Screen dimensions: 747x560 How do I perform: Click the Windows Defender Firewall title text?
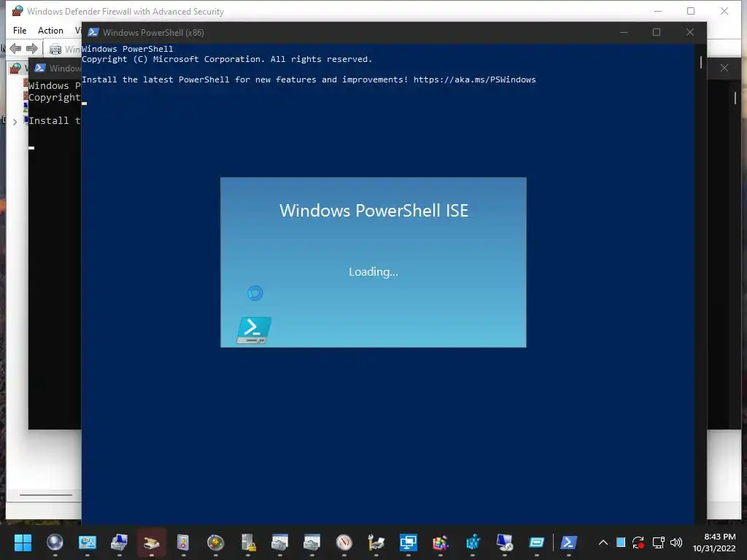125,11
